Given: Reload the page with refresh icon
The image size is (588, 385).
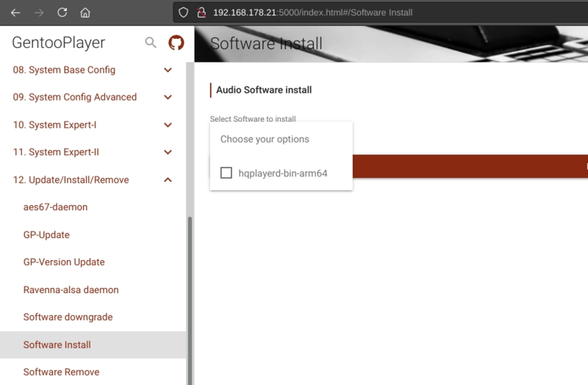Looking at the screenshot, I should point(62,12).
